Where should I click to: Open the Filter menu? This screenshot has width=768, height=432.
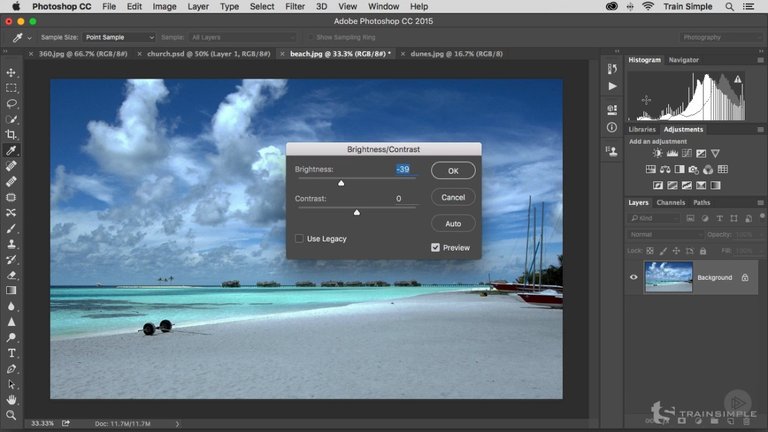click(x=295, y=6)
